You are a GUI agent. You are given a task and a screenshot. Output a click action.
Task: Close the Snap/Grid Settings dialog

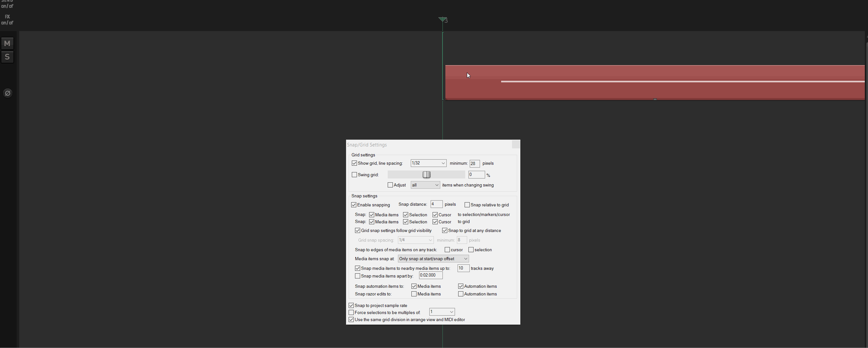point(515,145)
